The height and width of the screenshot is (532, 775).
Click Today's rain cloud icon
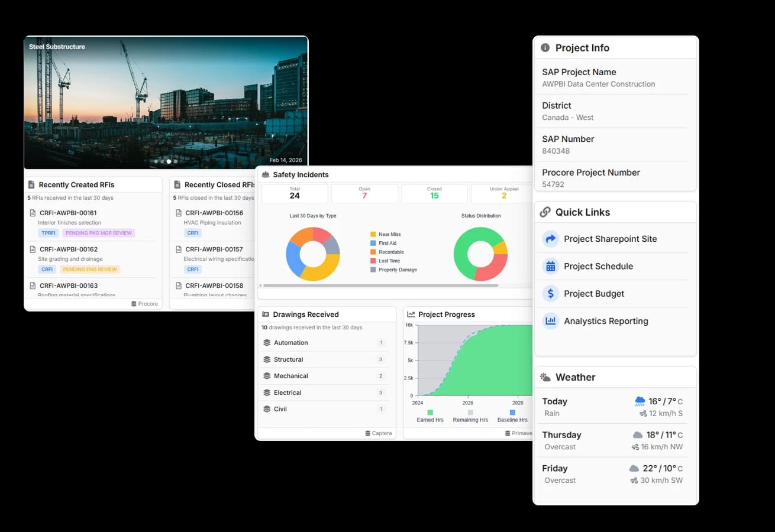640,401
